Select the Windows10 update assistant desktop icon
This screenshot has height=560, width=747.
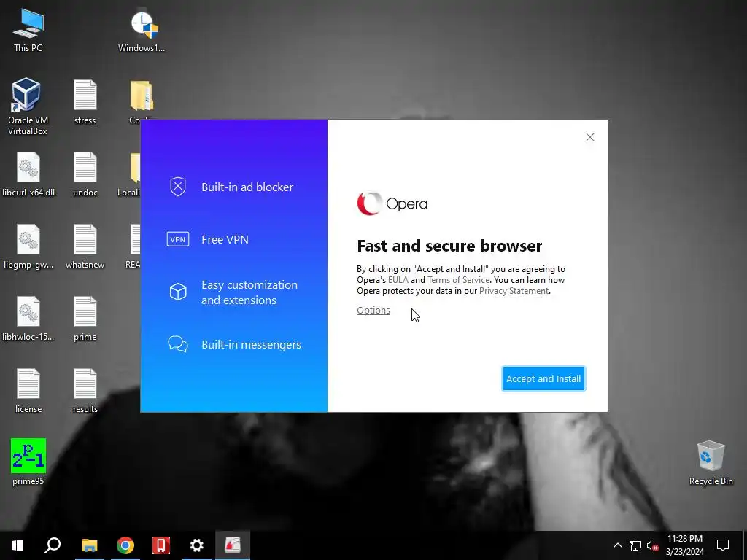(x=142, y=31)
